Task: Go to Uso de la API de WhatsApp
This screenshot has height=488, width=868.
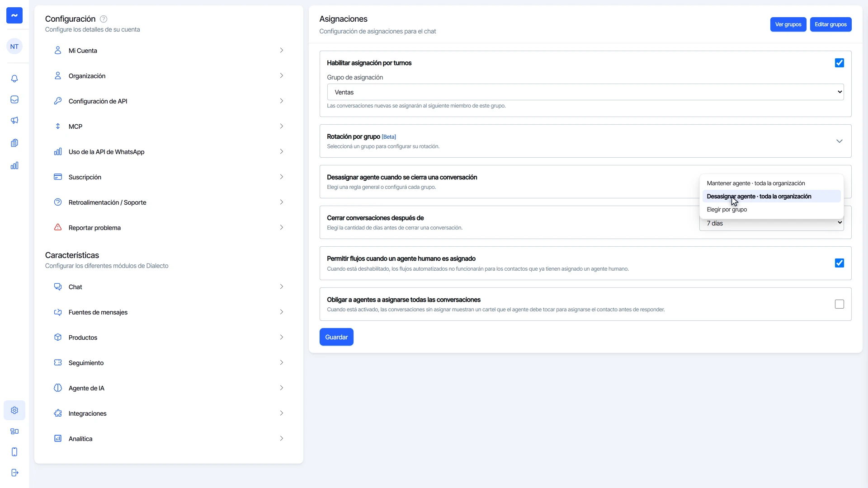Action: click(169, 152)
